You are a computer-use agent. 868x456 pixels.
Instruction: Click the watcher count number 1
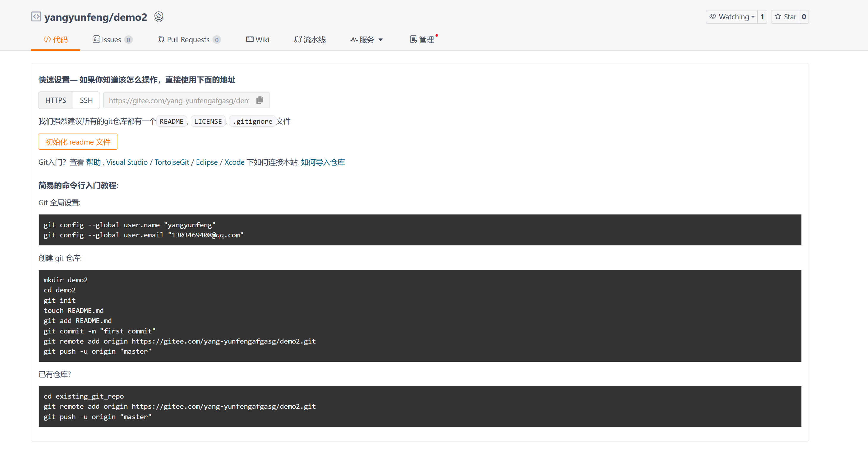(x=762, y=17)
